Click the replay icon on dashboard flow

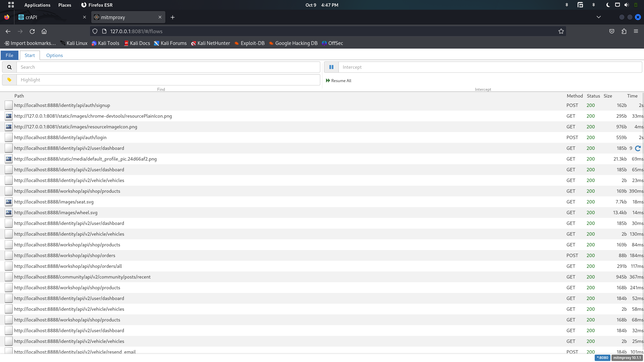click(x=638, y=148)
